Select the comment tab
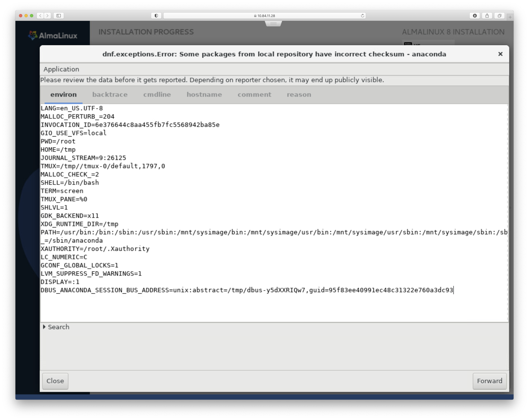This screenshot has height=420, width=529. point(254,94)
